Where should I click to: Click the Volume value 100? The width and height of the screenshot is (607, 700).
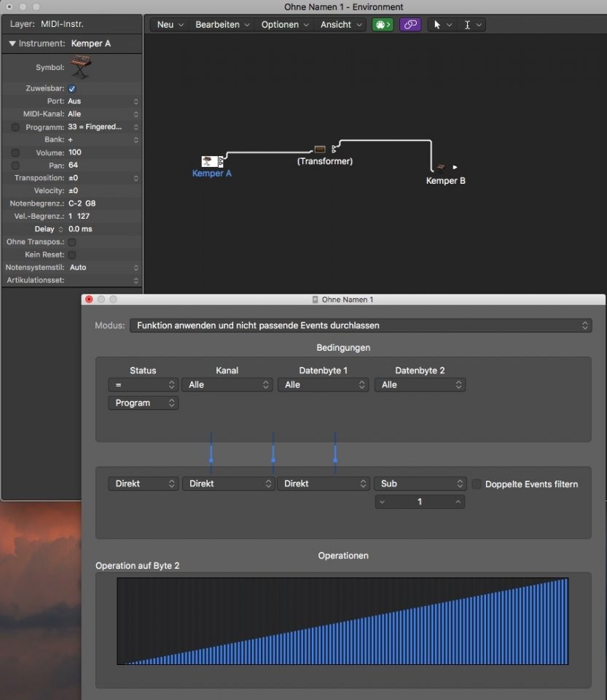pyautogui.click(x=75, y=152)
